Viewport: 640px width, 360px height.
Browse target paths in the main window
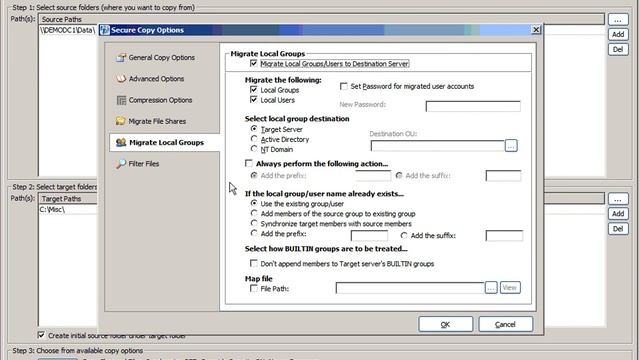[x=618, y=199]
